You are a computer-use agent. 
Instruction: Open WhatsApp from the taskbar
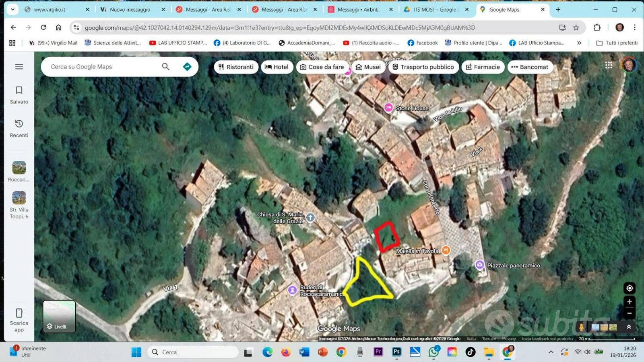pyautogui.click(x=433, y=352)
